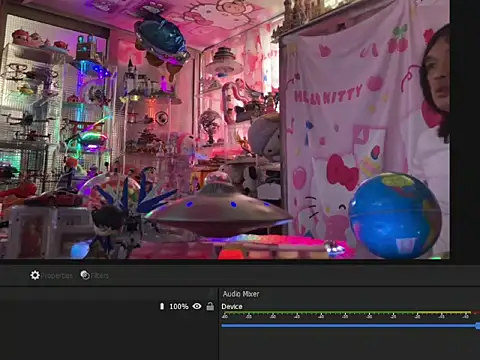Viewport: 480px width, 360px height.
Task: Click the Device audio source label
Action: [x=232, y=306]
